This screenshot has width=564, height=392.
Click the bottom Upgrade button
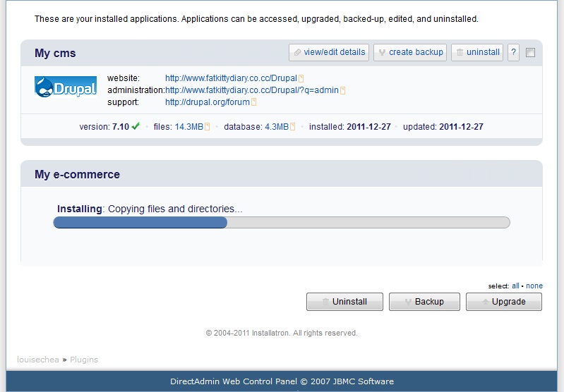pos(504,302)
